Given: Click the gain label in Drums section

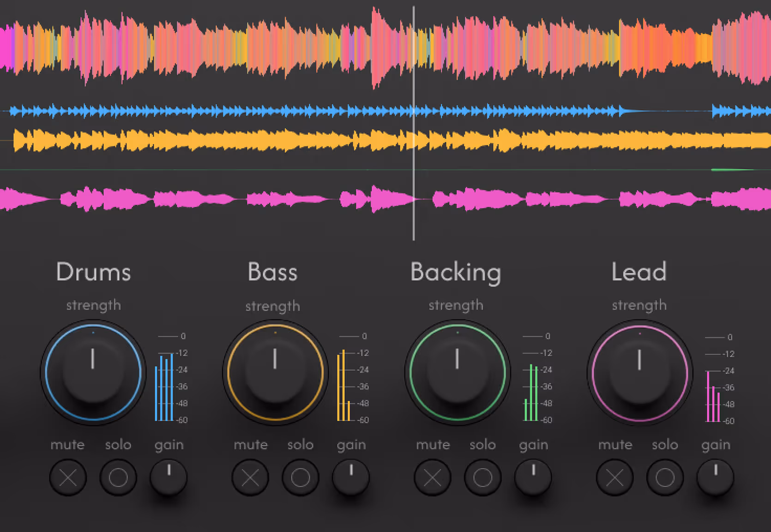Looking at the screenshot, I should coord(169,445).
